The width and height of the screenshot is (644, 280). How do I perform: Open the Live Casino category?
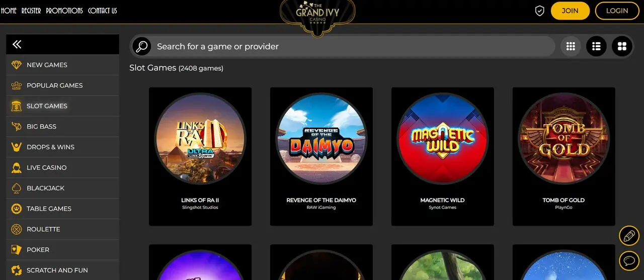click(x=62, y=167)
